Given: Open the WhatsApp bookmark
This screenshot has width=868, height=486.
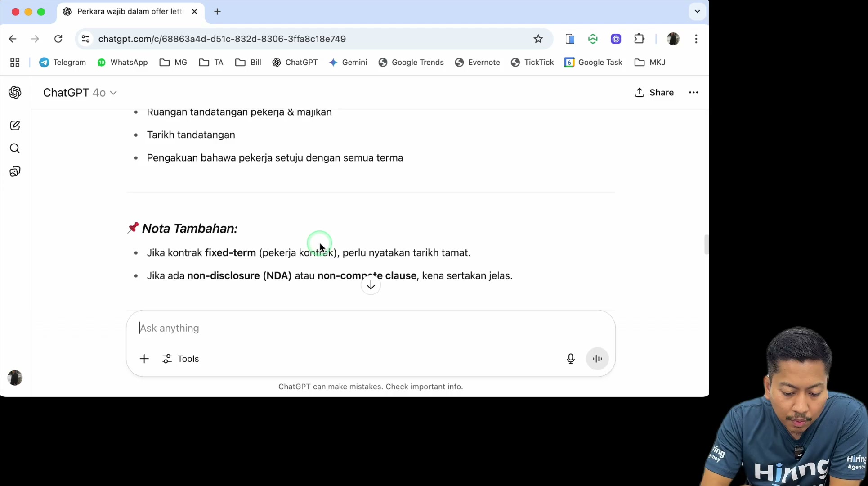Looking at the screenshot, I should tap(122, 63).
